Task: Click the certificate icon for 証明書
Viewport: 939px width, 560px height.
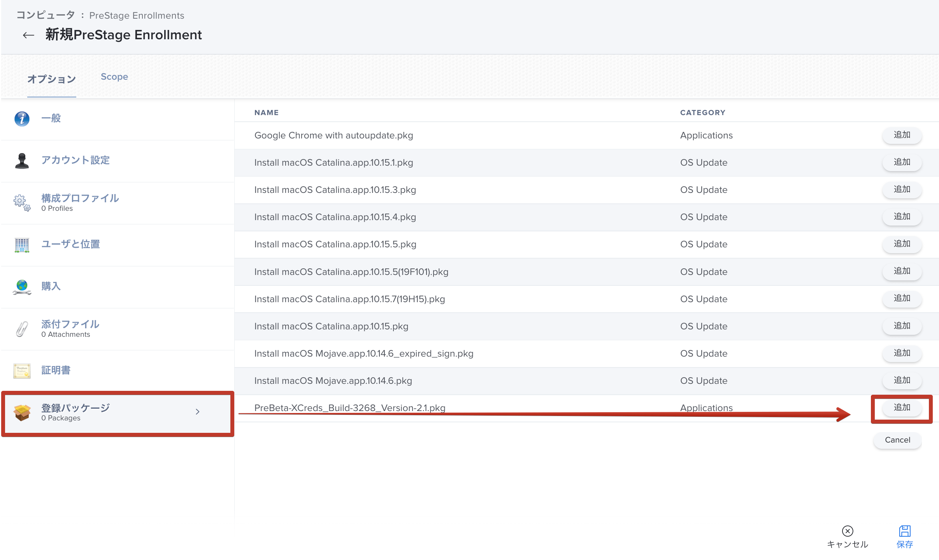Action: pyautogui.click(x=22, y=371)
